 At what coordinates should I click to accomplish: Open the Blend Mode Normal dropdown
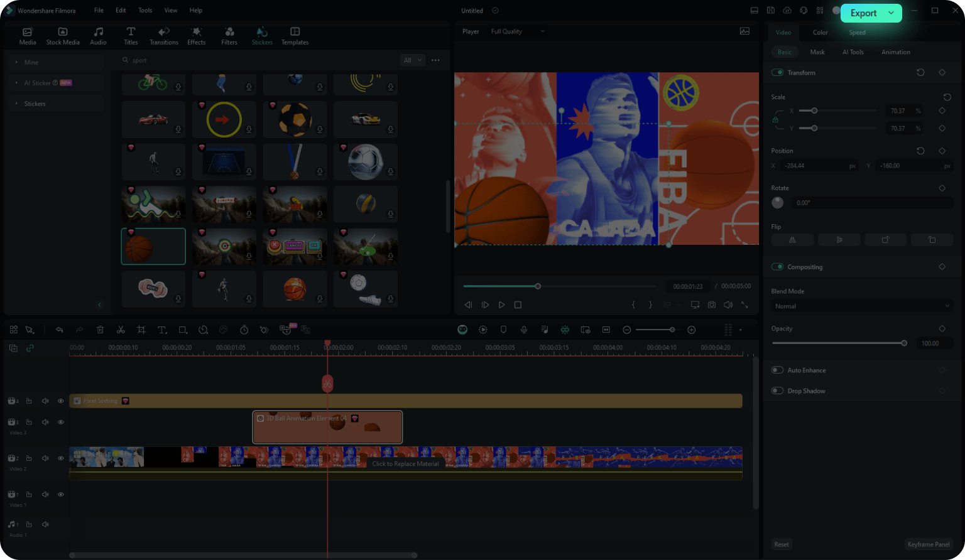[x=862, y=306]
